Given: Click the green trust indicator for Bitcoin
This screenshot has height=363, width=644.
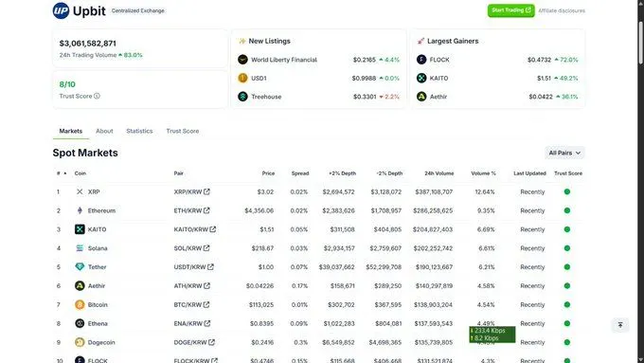Looking at the screenshot, I should (567, 304).
